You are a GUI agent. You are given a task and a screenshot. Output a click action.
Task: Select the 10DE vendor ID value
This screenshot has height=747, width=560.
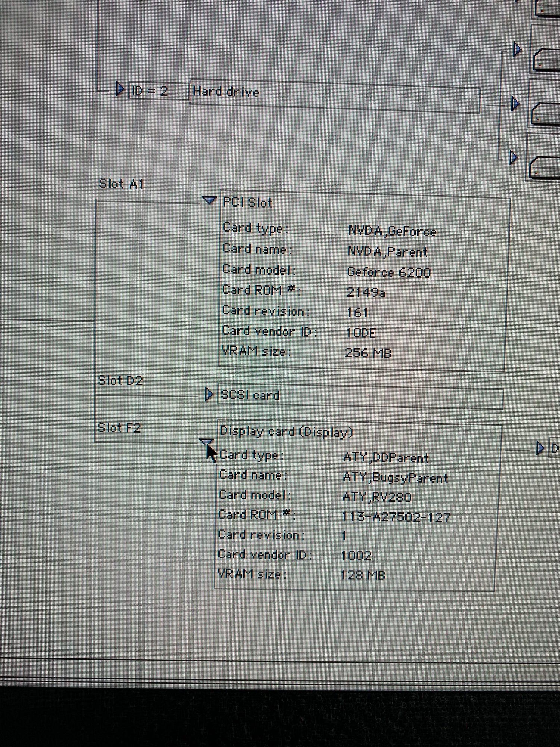click(361, 332)
